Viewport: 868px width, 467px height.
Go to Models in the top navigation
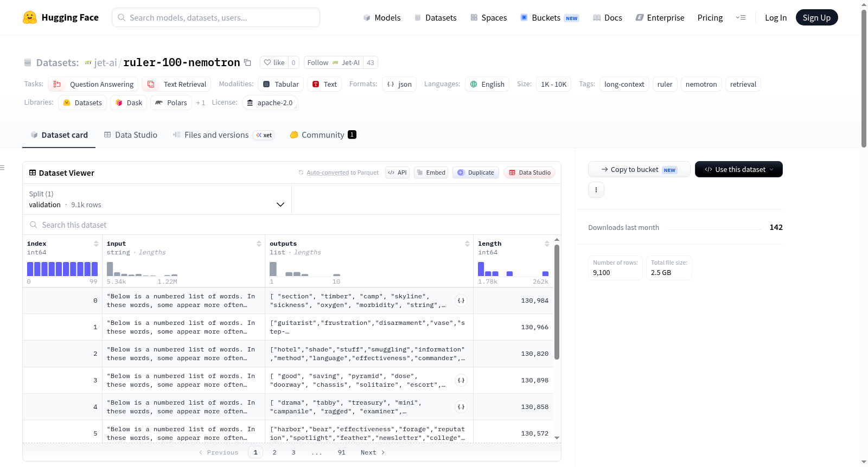click(x=382, y=17)
